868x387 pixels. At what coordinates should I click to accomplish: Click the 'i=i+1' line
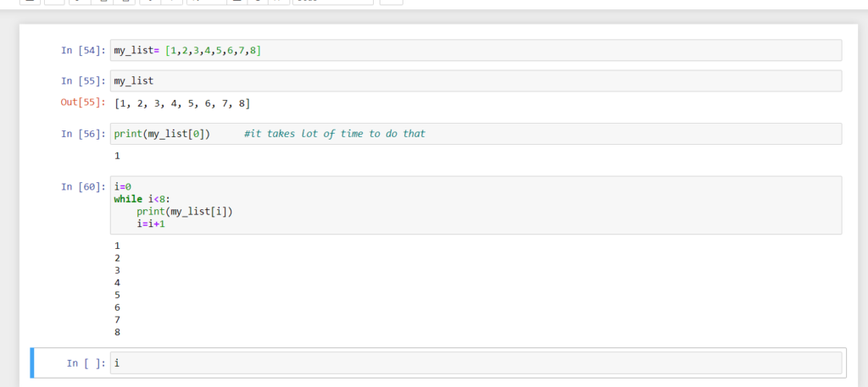click(x=151, y=224)
